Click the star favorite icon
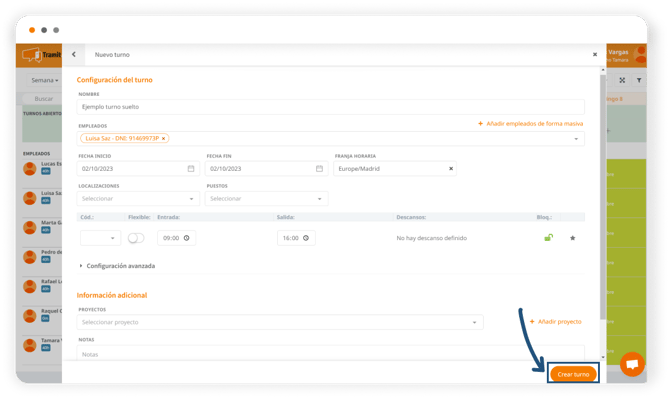670x399 pixels. (573, 238)
